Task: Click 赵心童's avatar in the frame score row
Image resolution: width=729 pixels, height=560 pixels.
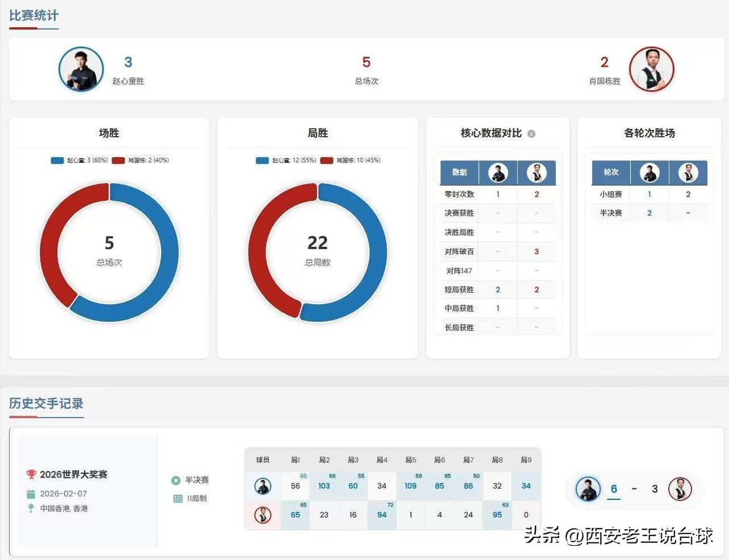Action: point(263,487)
